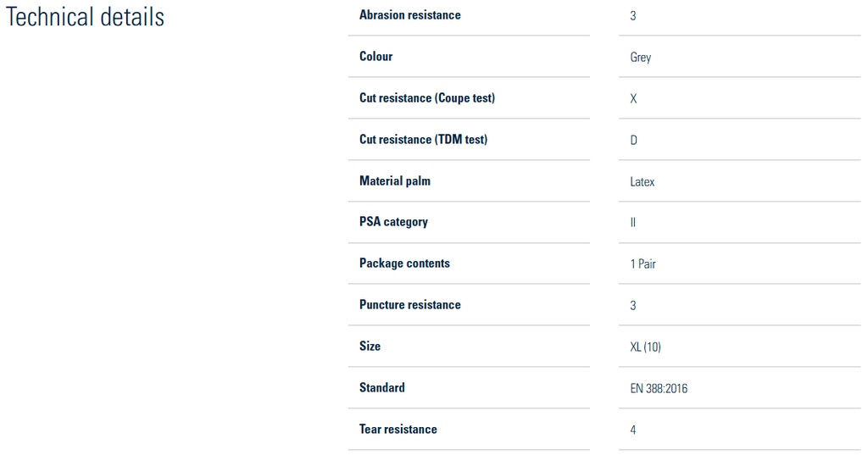Select the 1 Pair value

point(643,264)
